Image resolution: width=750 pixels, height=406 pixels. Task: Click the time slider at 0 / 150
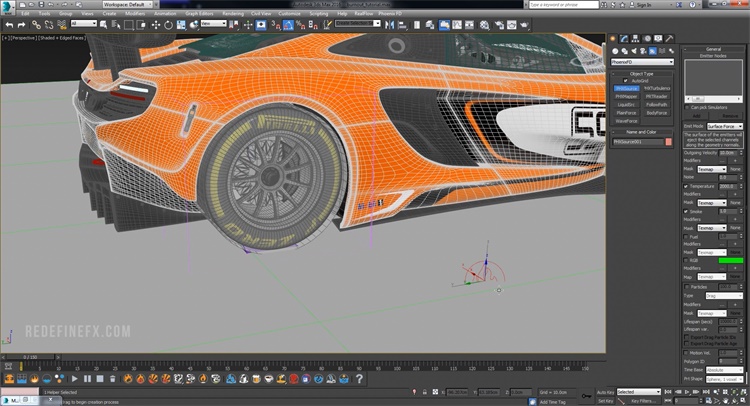(30, 357)
